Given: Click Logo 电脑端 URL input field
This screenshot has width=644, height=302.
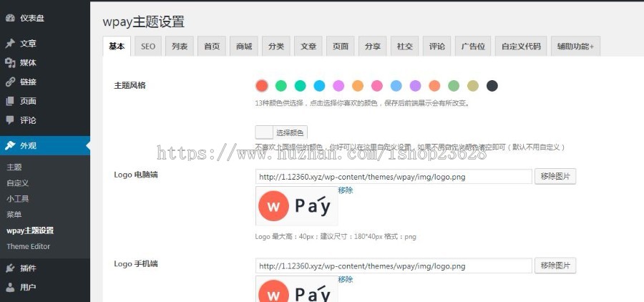Looking at the screenshot, I should pyautogui.click(x=394, y=177).
